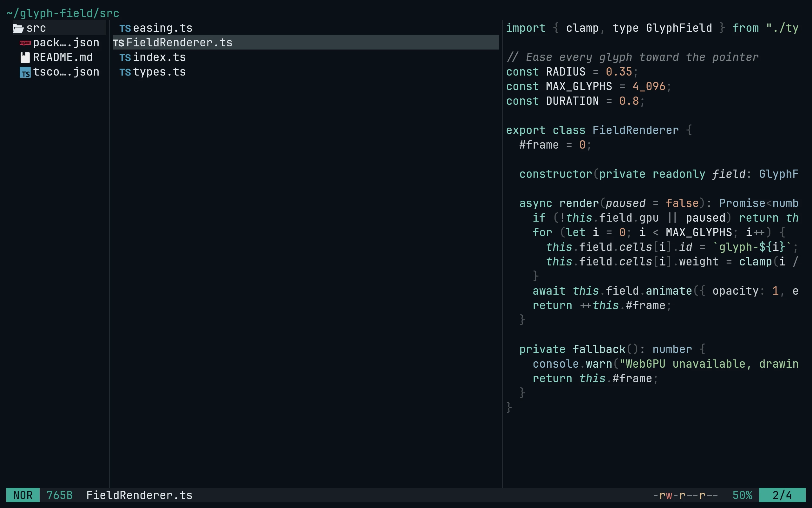Screen dimensions: 812x508
Task: Click the TS icon beside tsco….json
Action: tap(25, 72)
